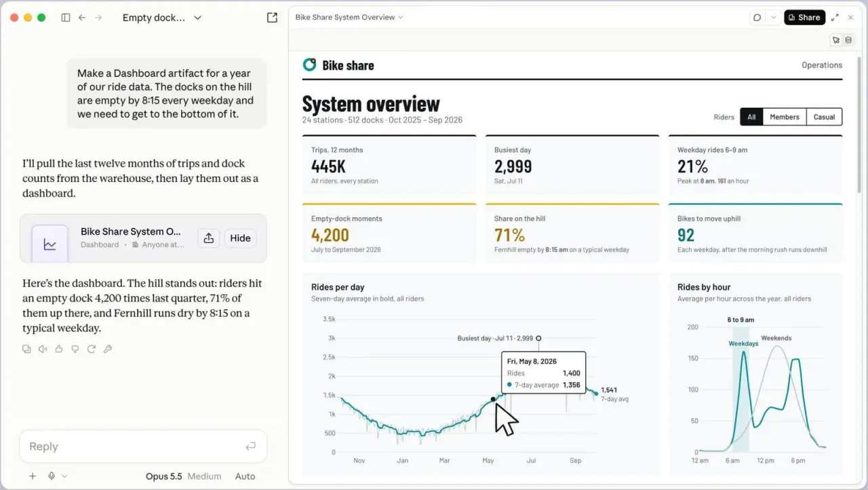This screenshot has width=868, height=490.
Task: Click the wrench icon below the response
Action: click(x=108, y=349)
